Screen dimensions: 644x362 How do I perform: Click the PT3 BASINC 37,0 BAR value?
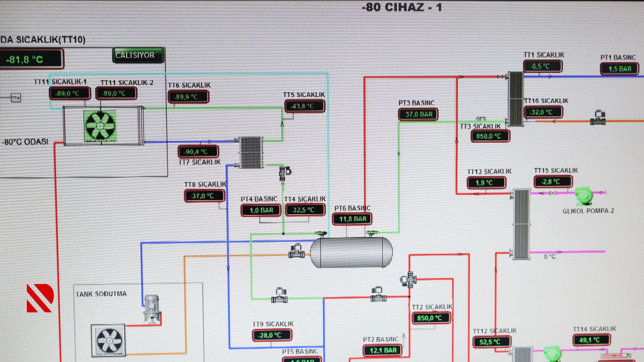click(418, 115)
